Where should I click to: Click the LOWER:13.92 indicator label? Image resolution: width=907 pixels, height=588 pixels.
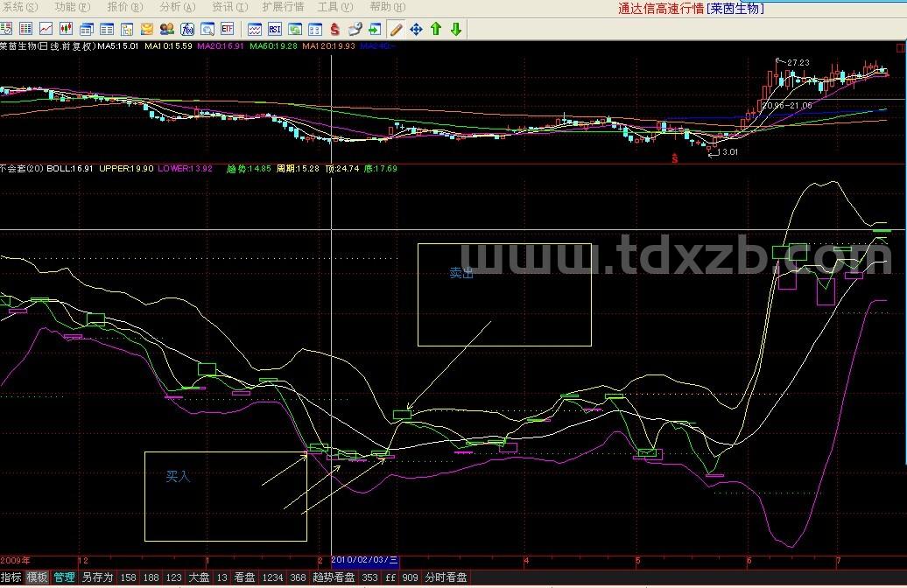(185, 169)
